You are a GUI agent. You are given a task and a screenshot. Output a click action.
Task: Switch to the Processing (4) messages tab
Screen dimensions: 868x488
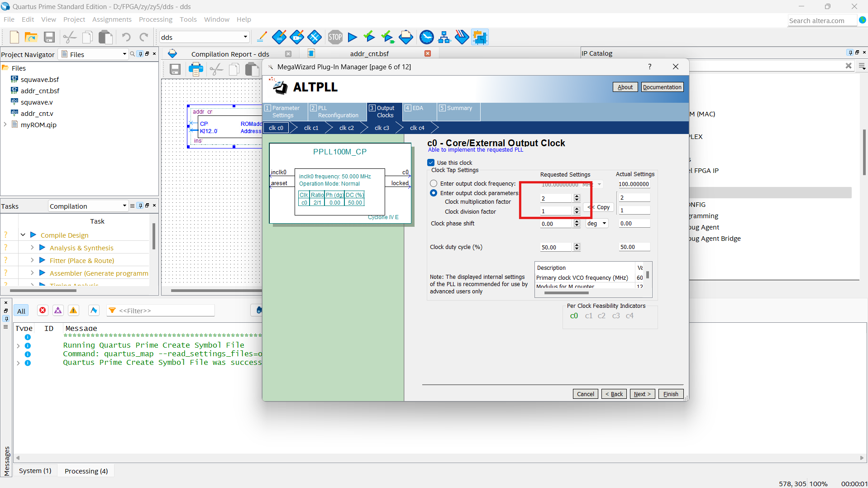tap(86, 471)
